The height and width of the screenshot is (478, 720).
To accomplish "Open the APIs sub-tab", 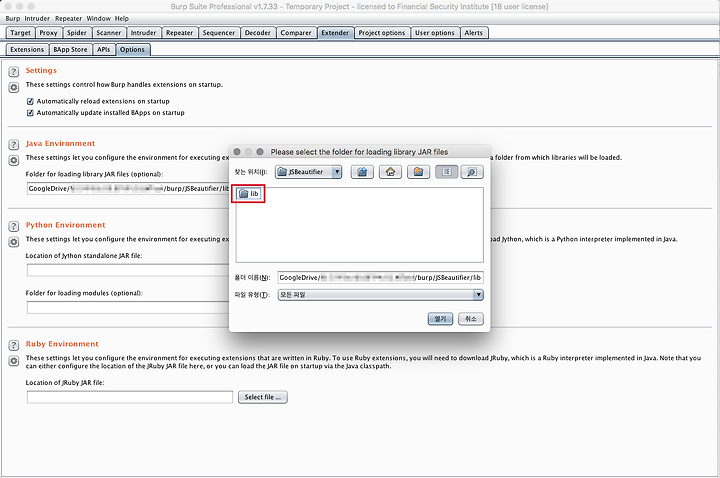I will click(x=104, y=50).
